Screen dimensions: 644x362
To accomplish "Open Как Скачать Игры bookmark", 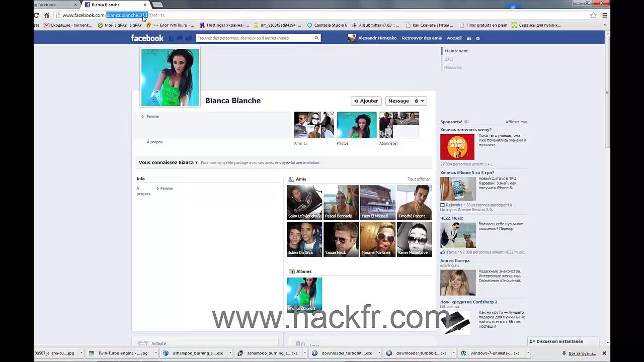I will 429,25.
